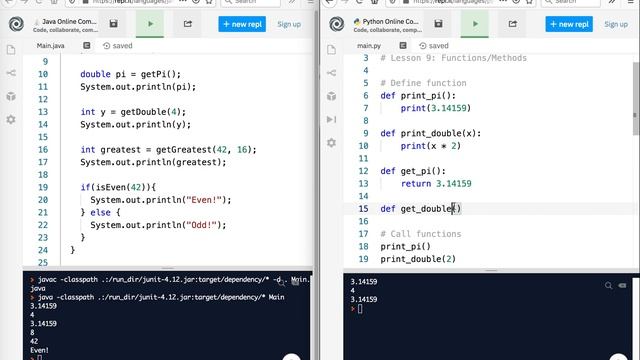Clear the Python console with the eraser icon
This screenshot has width=640, height=360.
[x=622, y=285]
